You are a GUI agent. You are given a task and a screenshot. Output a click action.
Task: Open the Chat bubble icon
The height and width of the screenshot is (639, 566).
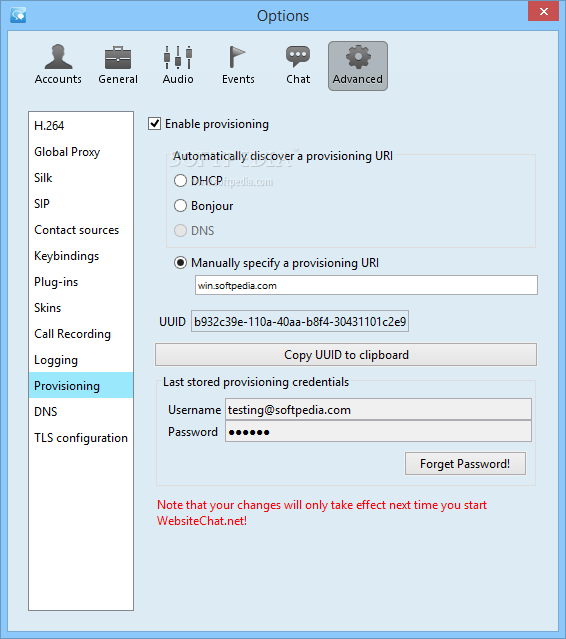pos(298,65)
